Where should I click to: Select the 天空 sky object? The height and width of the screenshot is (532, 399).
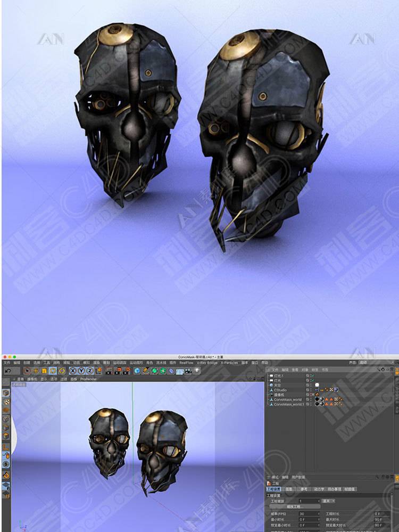277,386
